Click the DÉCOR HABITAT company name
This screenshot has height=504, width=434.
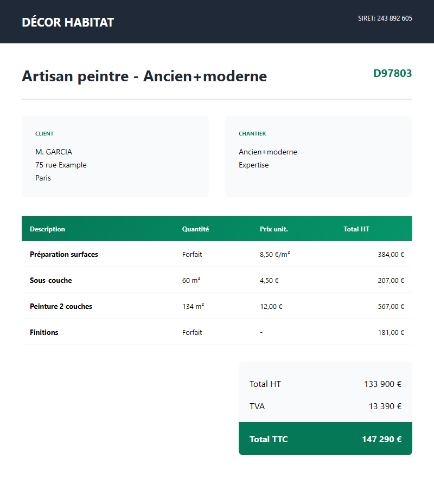tap(68, 22)
